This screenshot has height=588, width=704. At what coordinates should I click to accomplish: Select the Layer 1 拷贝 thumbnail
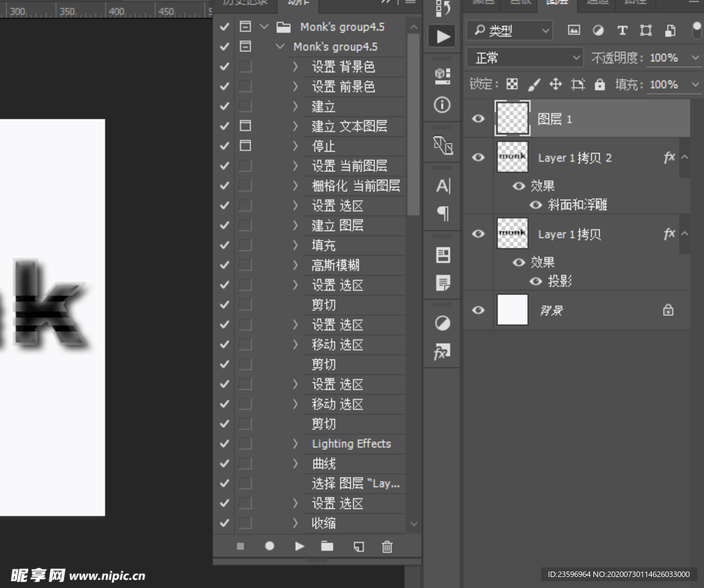pos(512,234)
